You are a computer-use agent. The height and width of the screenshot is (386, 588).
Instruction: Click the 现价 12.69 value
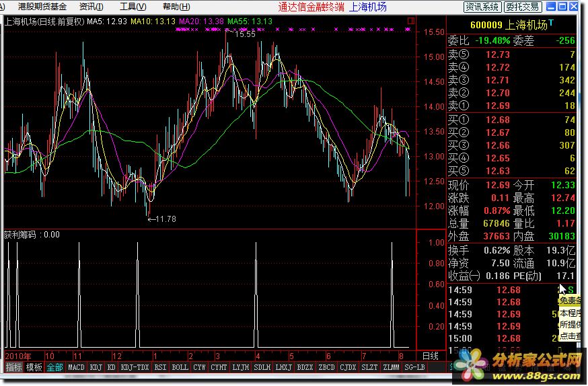pyautogui.click(x=498, y=185)
